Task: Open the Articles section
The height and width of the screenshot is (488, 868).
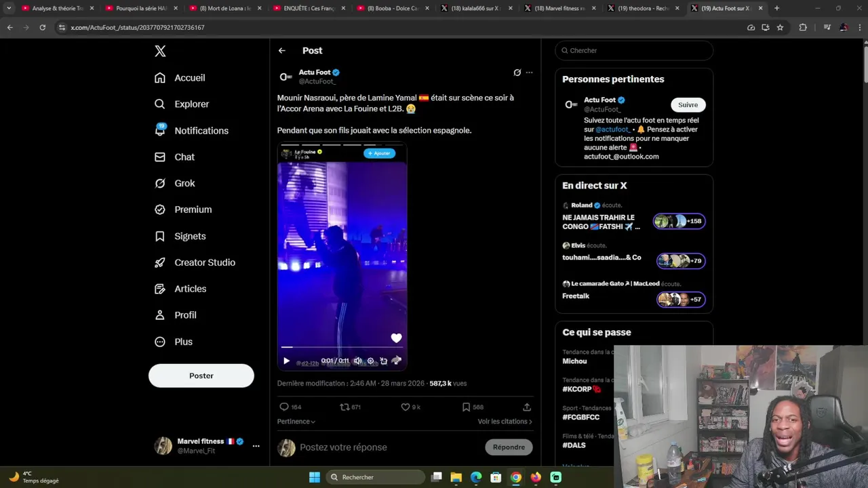Action: pos(180,289)
